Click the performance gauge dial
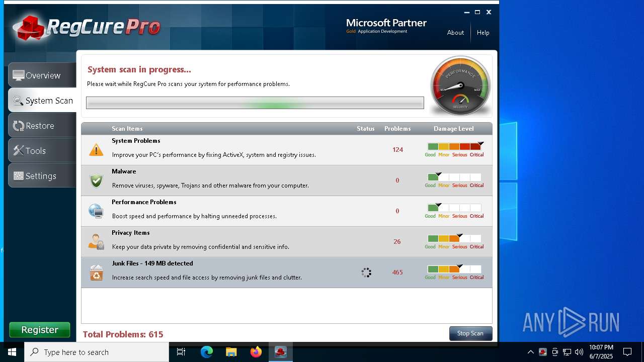Image resolution: width=644 pixels, height=362 pixels. (x=460, y=85)
